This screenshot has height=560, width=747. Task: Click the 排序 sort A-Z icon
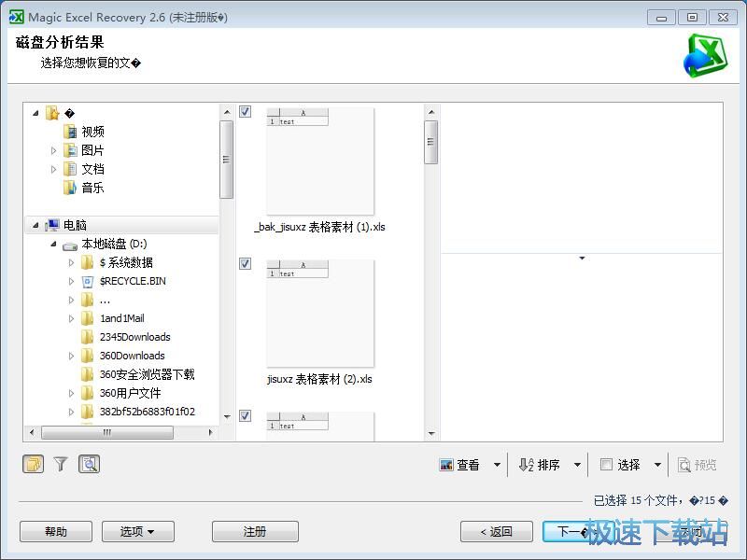526,465
